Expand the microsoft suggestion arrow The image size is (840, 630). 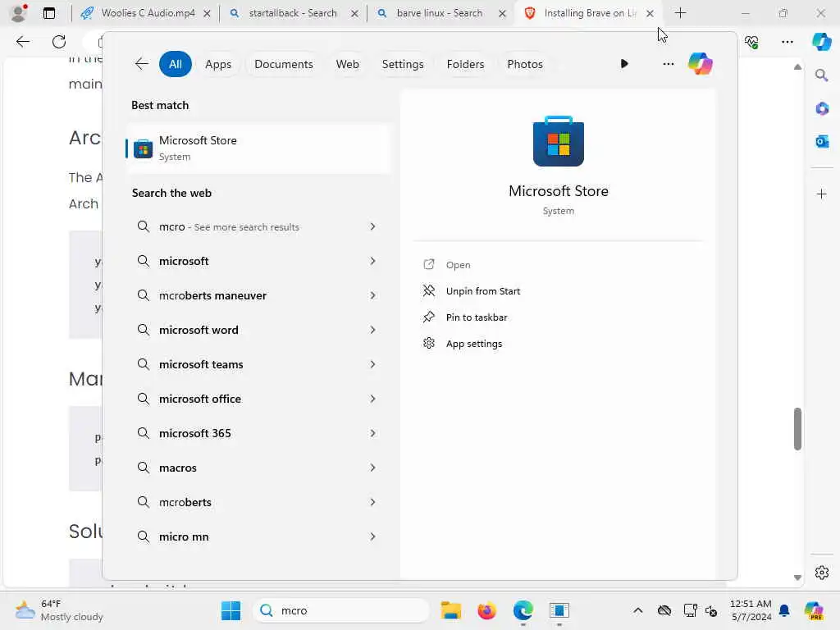(372, 261)
